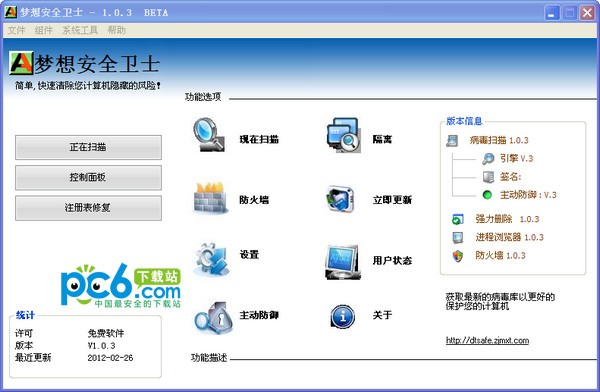600x392 pixels.
Task: Click the 设置 label
Action: point(249,254)
